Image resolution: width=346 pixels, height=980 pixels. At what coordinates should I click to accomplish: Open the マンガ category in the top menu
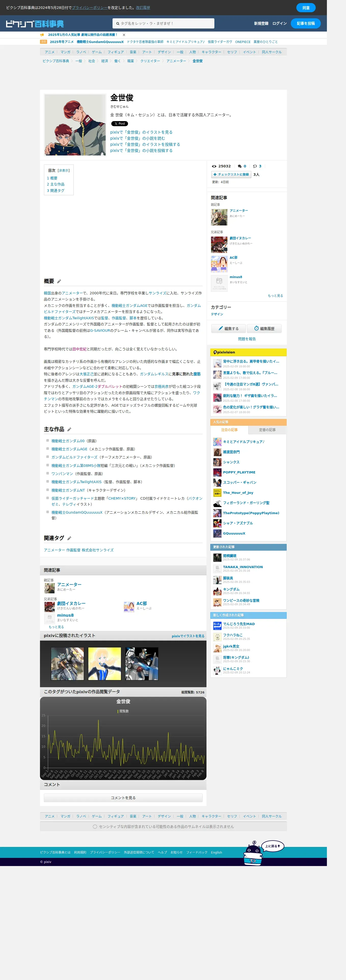click(x=65, y=52)
